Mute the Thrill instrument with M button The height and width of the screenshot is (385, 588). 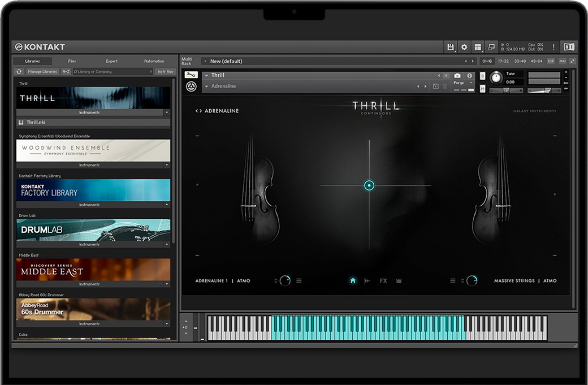click(482, 89)
